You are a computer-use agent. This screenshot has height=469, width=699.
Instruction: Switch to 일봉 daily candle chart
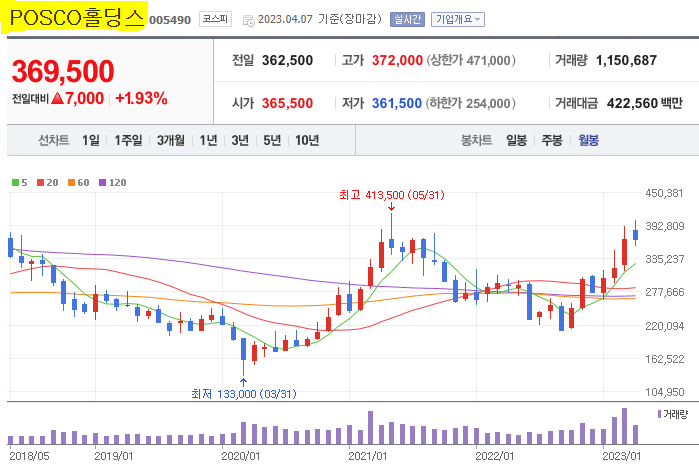(516, 140)
